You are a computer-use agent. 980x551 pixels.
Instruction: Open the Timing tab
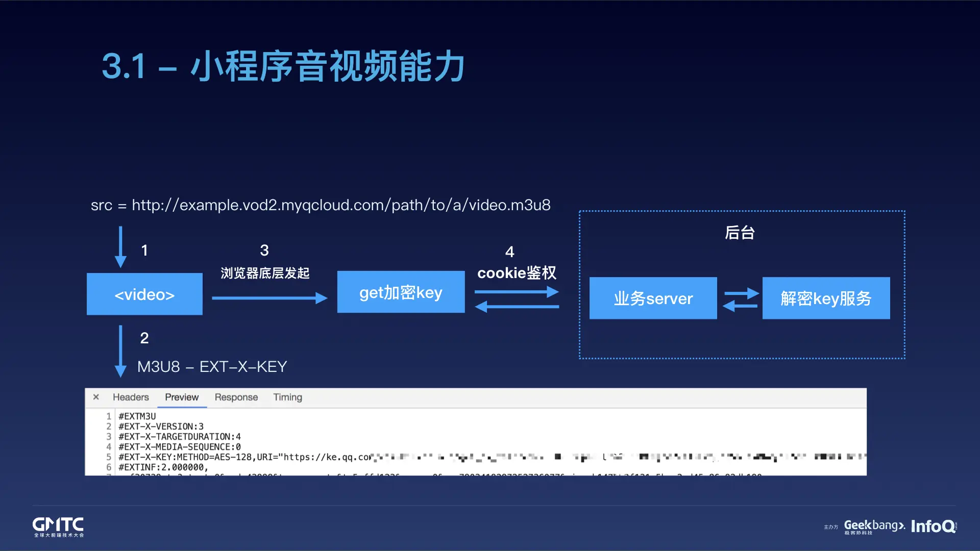pos(287,397)
